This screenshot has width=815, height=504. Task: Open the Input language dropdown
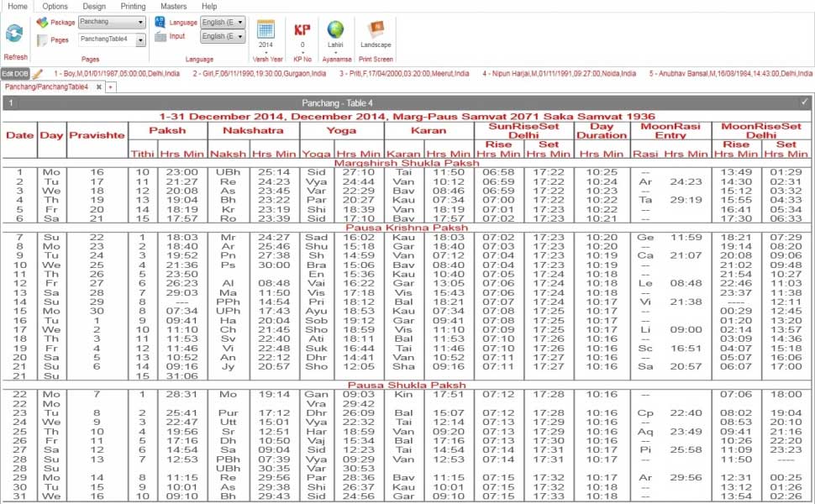tap(223, 36)
